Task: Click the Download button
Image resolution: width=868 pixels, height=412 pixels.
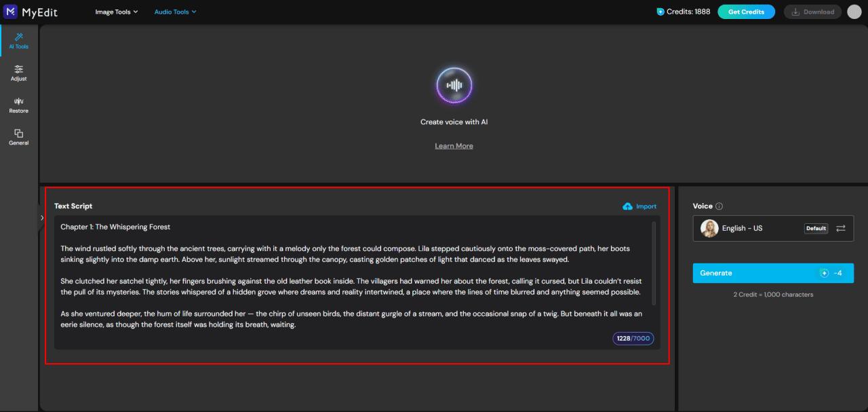Action: coord(812,12)
